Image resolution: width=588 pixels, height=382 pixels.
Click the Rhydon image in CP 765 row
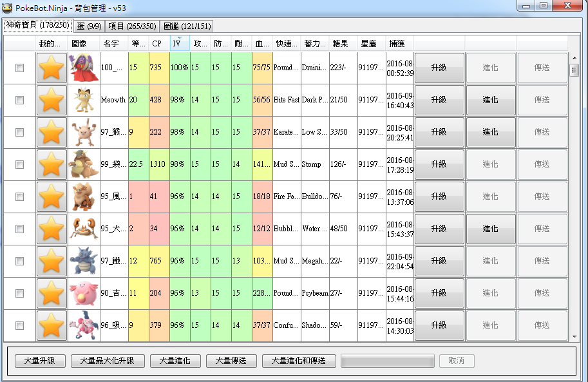(x=84, y=261)
